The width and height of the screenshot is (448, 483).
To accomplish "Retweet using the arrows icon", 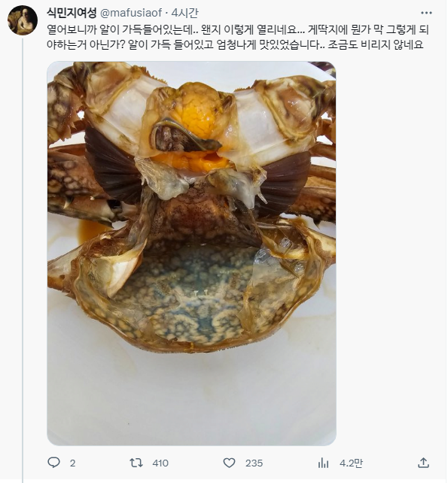I will tap(136, 463).
